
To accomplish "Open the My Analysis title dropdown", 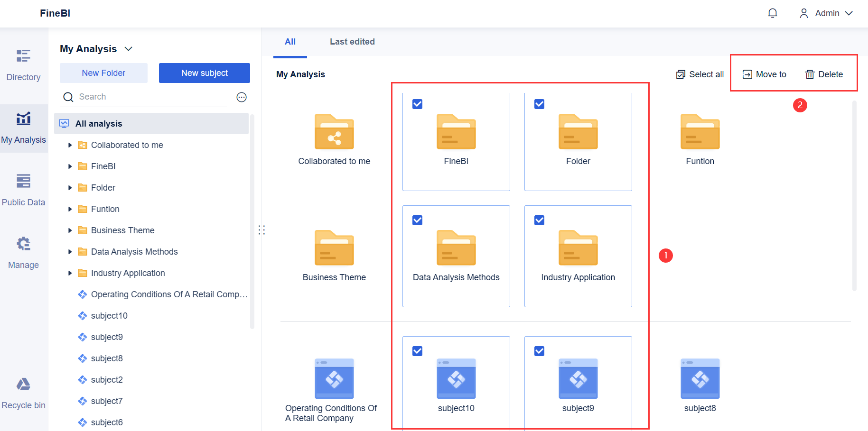I will click(128, 48).
